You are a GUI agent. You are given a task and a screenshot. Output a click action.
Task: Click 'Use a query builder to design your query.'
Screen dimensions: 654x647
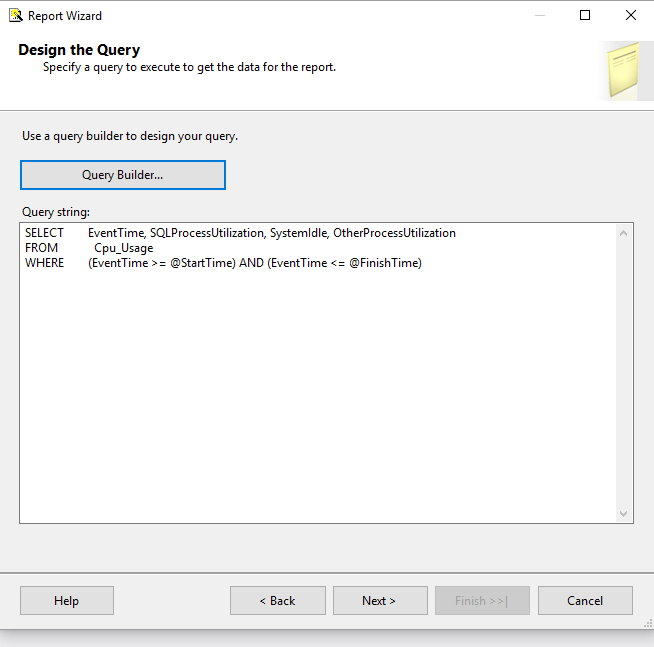pos(130,136)
